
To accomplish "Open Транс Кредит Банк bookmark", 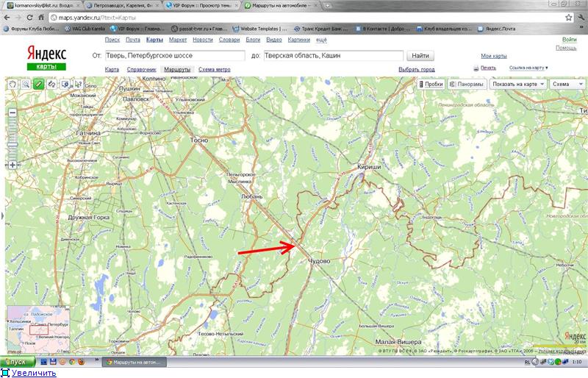I will (x=321, y=29).
